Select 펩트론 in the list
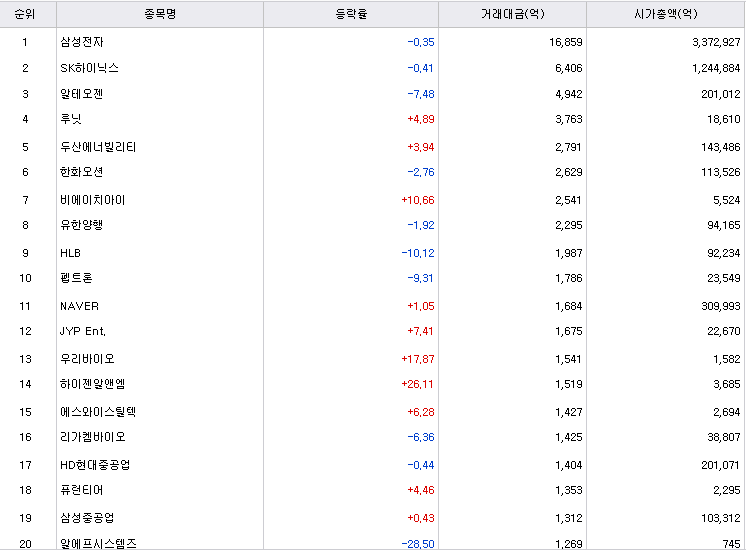This screenshot has width=746, height=550. (x=76, y=278)
